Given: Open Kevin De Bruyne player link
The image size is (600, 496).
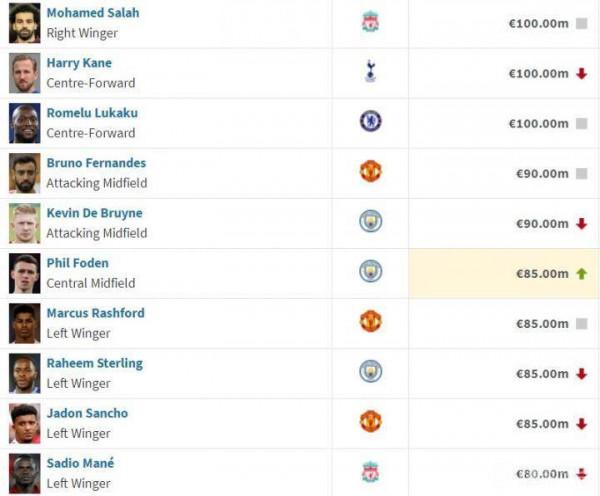Looking at the screenshot, I should 94,213.
